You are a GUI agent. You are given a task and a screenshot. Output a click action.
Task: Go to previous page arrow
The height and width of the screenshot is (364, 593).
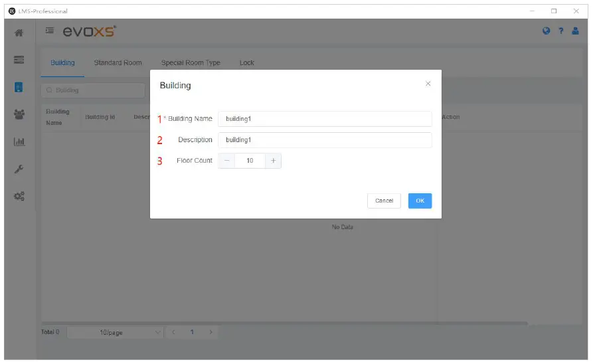(x=173, y=332)
